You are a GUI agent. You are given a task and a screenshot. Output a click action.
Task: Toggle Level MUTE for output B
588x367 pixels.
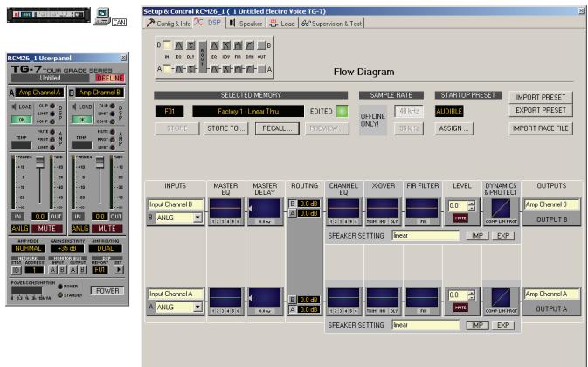click(460, 218)
